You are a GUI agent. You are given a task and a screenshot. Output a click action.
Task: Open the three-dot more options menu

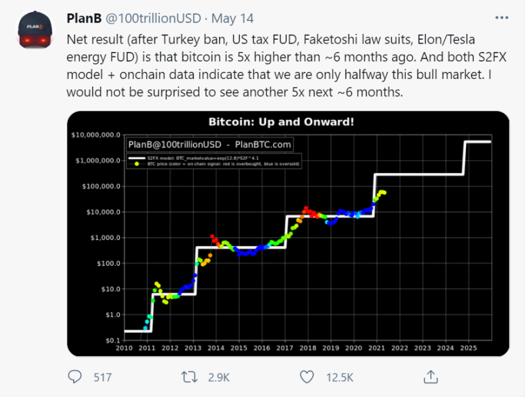(x=501, y=18)
